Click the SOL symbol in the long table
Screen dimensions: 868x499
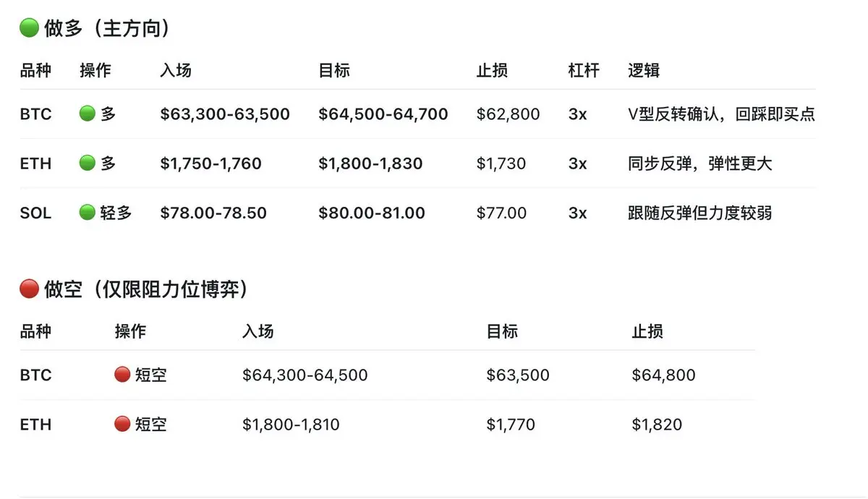35,213
